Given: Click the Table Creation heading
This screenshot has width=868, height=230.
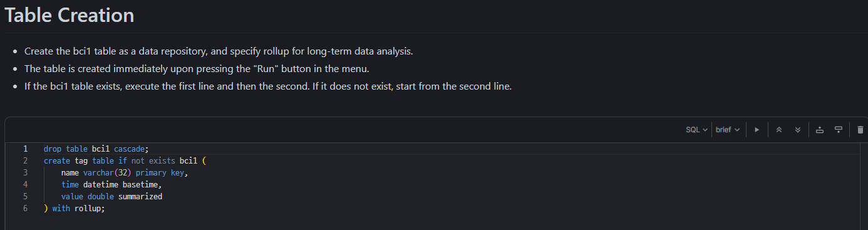Looking at the screenshot, I should point(69,15).
